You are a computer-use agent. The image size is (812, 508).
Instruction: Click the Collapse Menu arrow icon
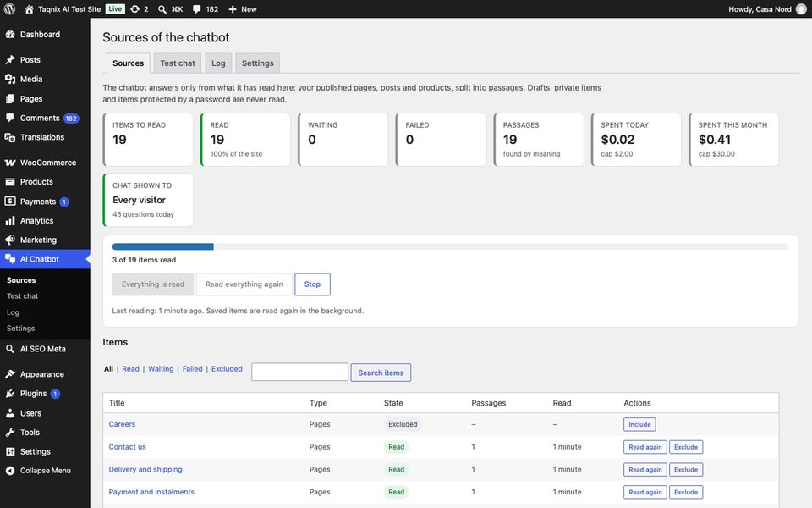tap(10, 471)
